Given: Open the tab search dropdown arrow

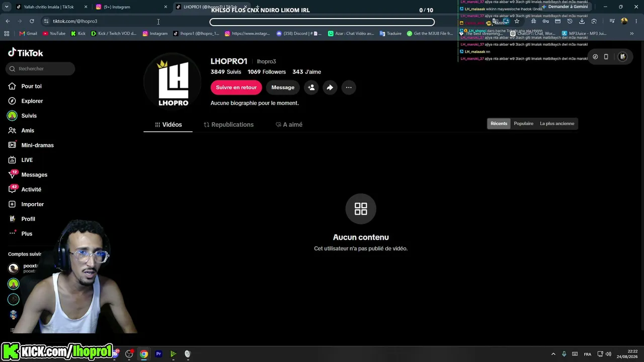Looking at the screenshot, I should click(x=7, y=7).
